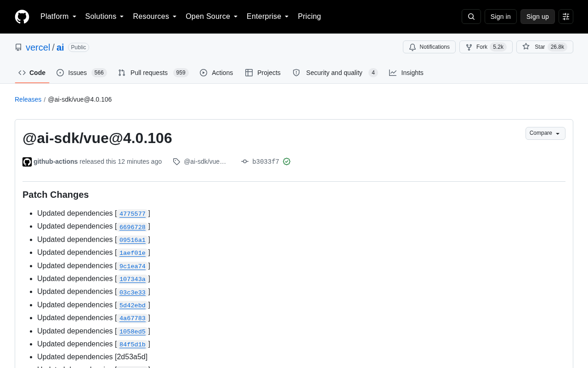Click the fork icon in Fork button
The image size is (588, 368).
[x=469, y=47]
